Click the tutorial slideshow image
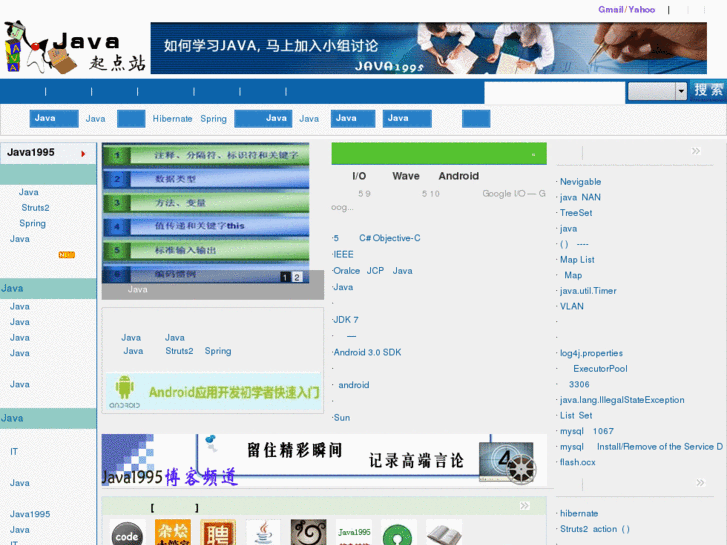 [x=206, y=213]
